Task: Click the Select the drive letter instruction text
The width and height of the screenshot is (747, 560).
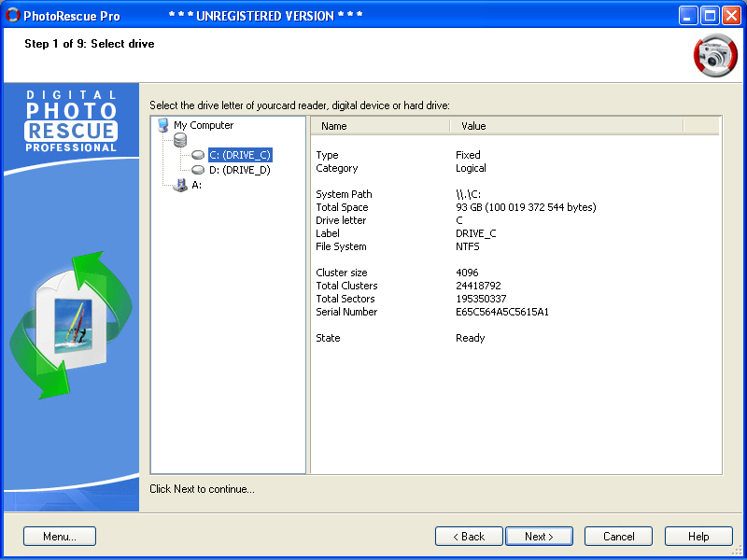Action: pos(300,105)
